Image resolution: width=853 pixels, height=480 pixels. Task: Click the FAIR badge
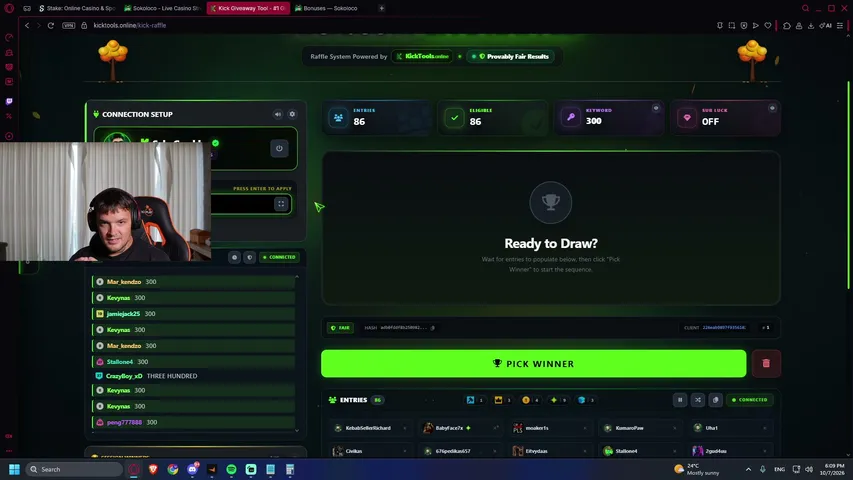pyautogui.click(x=341, y=328)
